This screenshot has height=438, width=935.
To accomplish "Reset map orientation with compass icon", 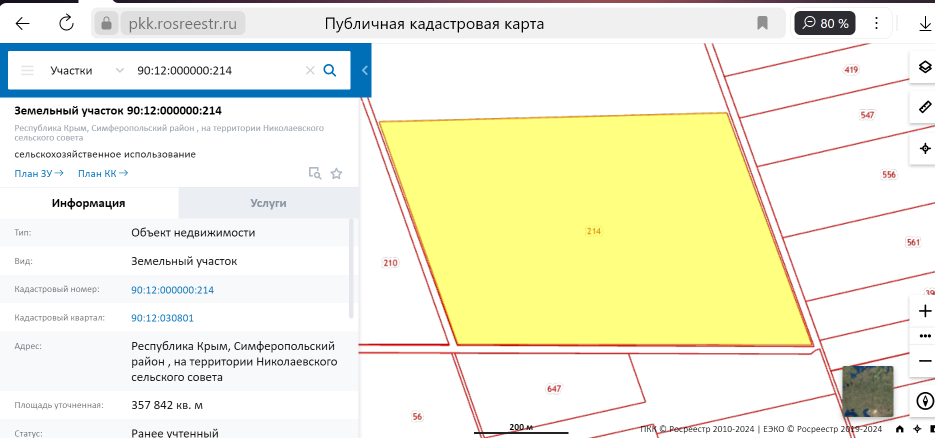I will point(924,402).
